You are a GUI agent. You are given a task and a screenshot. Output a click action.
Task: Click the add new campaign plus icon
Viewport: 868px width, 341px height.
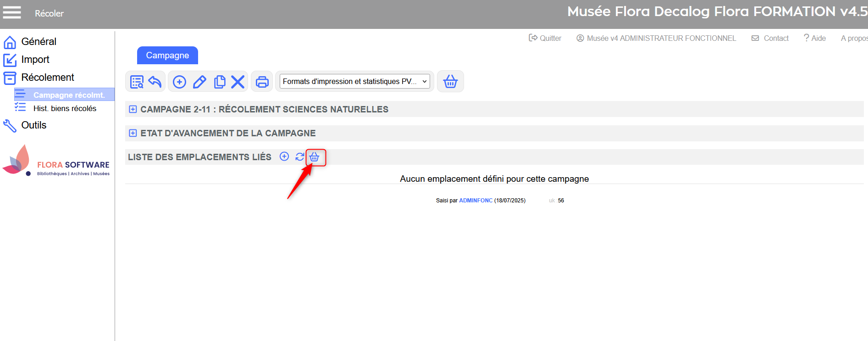click(179, 82)
